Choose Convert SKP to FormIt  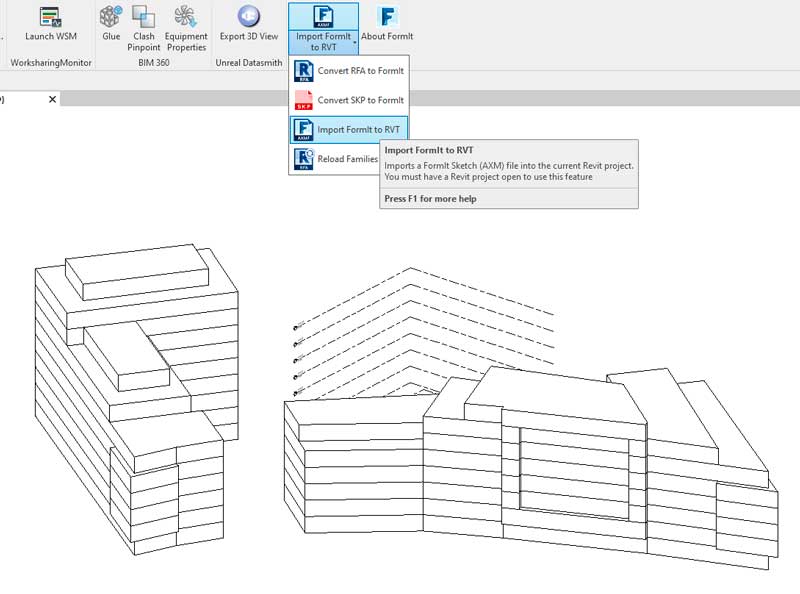pos(348,101)
